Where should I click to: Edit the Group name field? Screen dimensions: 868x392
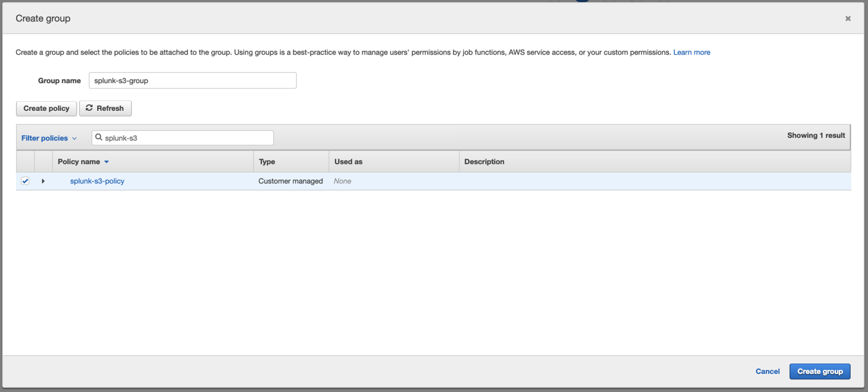click(x=193, y=80)
